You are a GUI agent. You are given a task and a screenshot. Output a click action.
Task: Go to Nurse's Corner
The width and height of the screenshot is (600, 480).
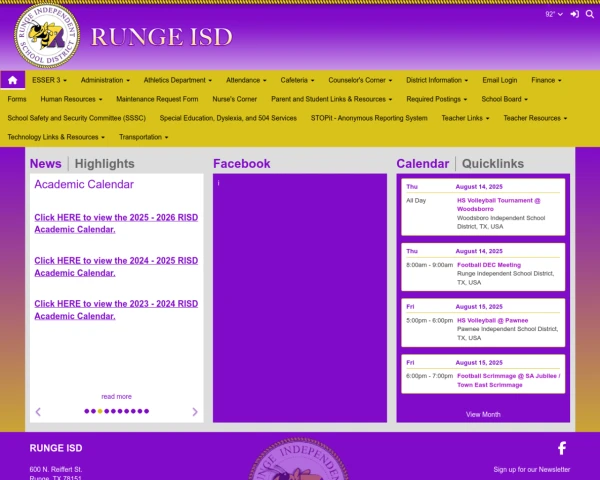(x=235, y=99)
